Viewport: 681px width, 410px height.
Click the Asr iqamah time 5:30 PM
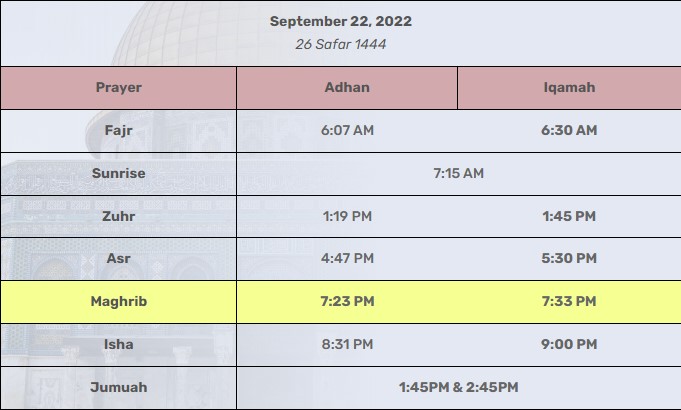[x=569, y=258]
